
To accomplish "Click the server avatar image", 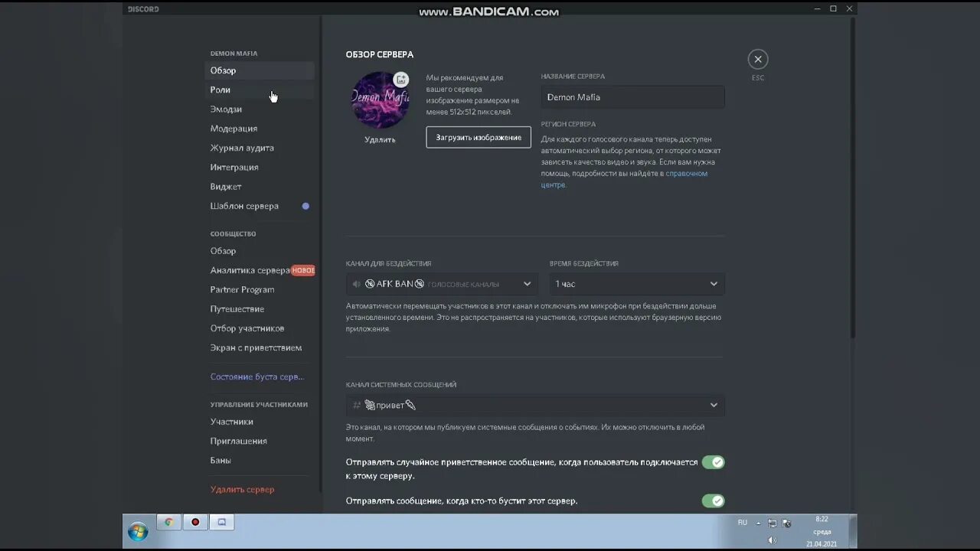I will 380,100.
